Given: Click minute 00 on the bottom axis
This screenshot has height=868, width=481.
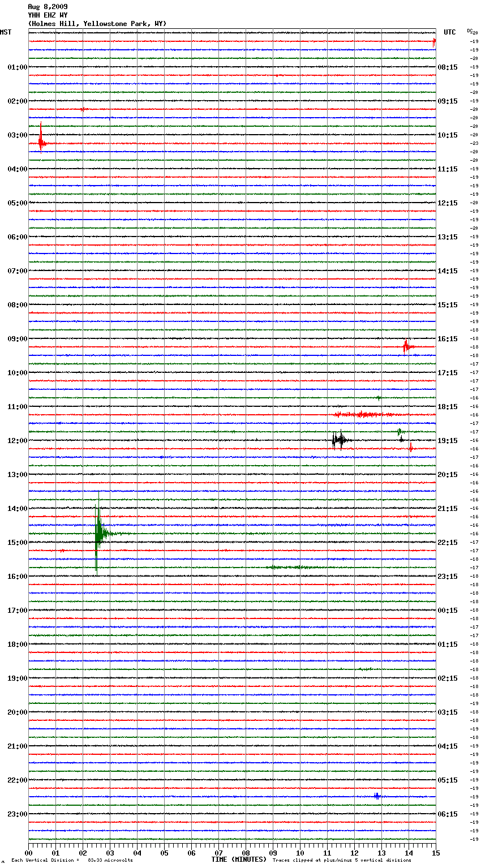Looking at the screenshot, I should click(x=29, y=853).
